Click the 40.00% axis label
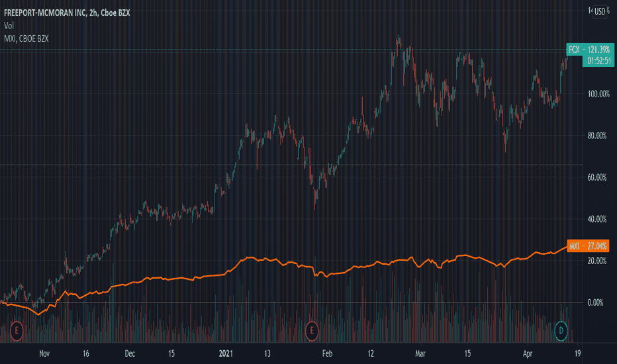The height and width of the screenshot is (364, 617). pyautogui.click(x=597, y=219)
